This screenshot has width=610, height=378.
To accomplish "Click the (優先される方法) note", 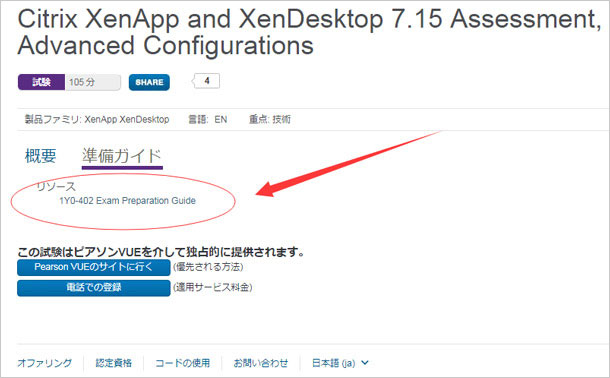I will click(208, 267).
